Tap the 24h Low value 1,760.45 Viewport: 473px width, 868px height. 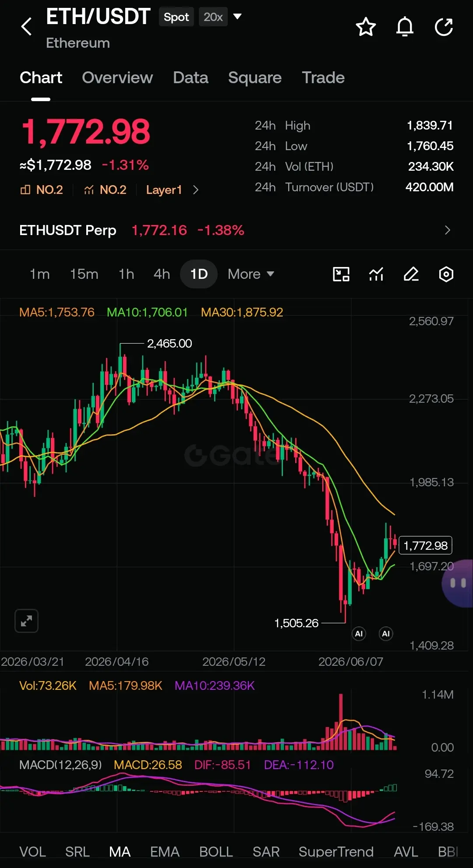pos(430,146)
